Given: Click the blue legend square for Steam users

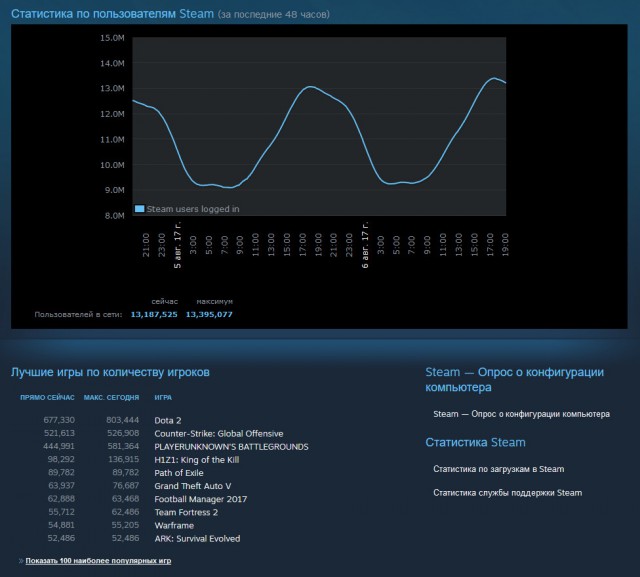Looking at the screenshot, I should pos(139,209).
